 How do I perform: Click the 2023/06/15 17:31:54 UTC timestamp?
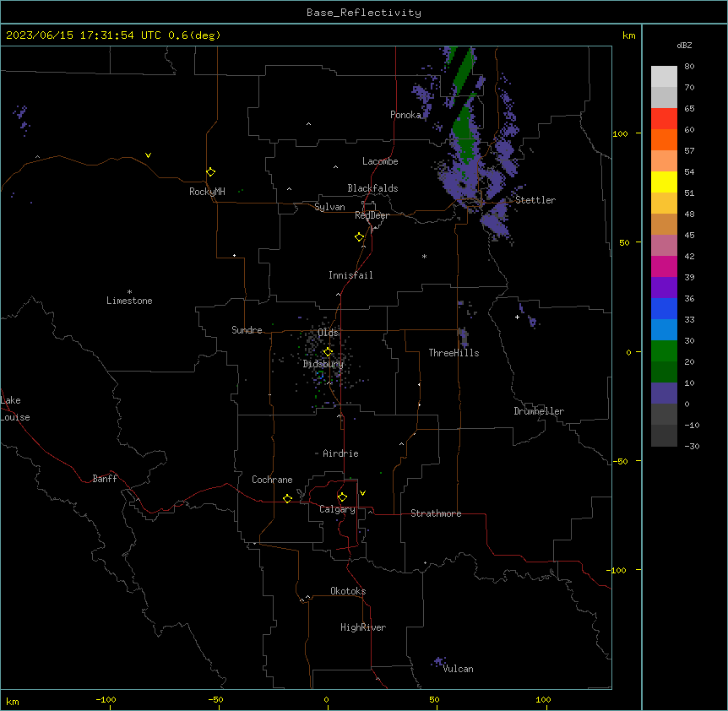pyautogui.click(x=84, y=35)
